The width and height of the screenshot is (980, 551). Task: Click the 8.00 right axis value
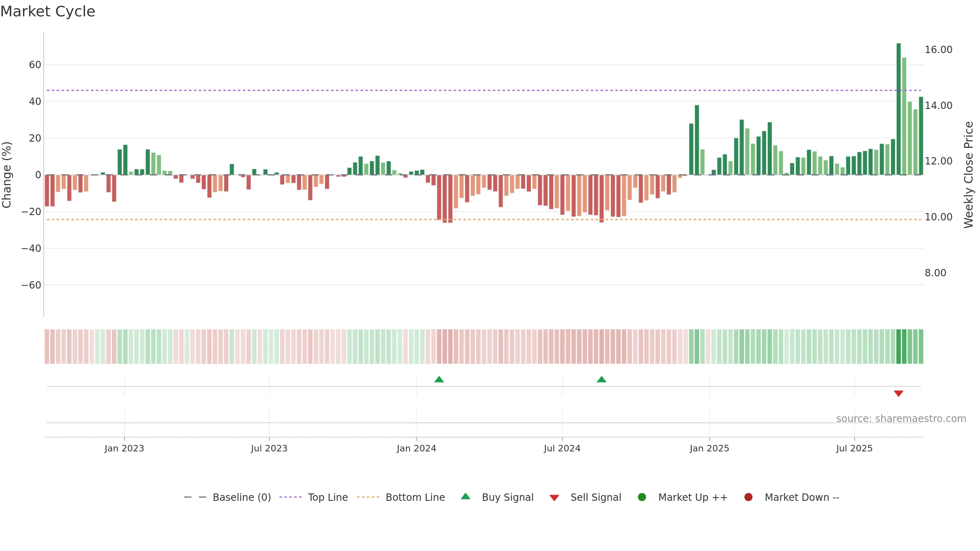point(935,273)
